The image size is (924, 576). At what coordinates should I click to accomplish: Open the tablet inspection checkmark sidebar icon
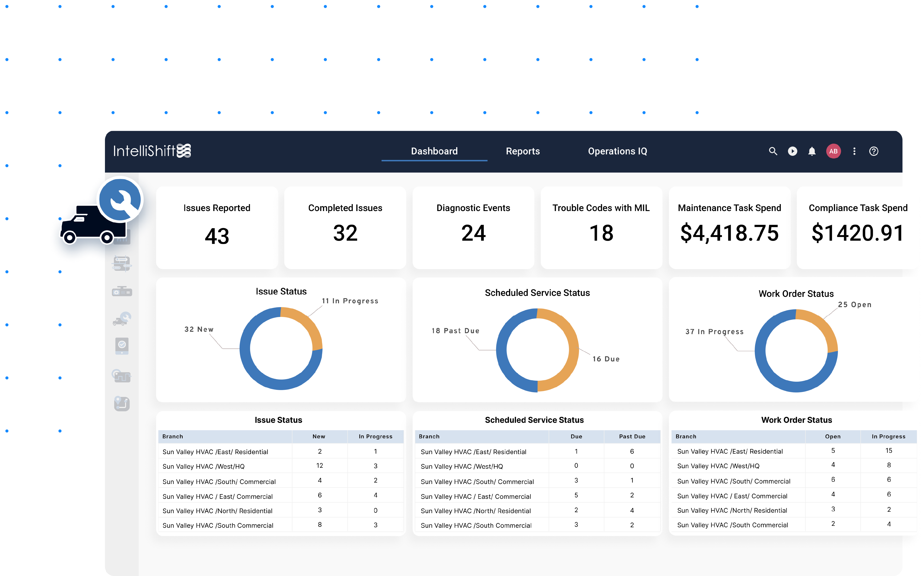click(121, 346)
